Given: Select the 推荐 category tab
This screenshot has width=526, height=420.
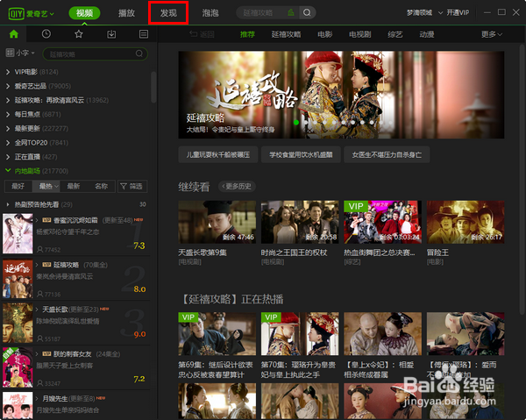Looking at the screenshot, I should (x=247, y=34).
